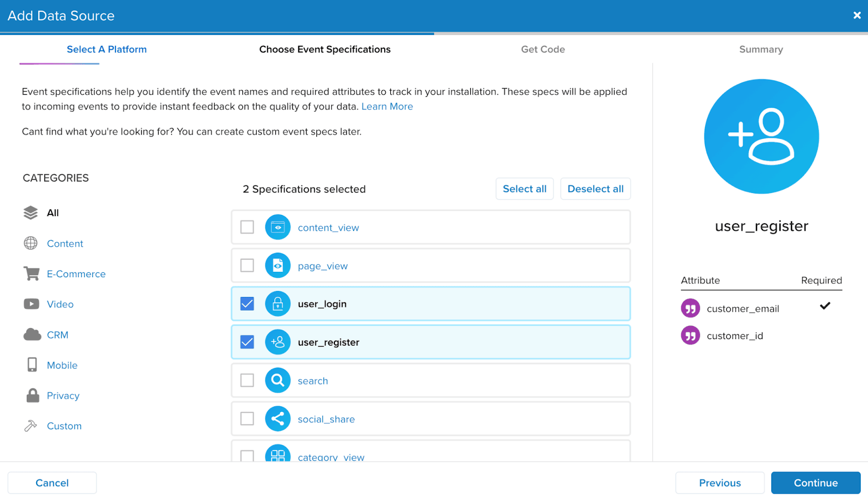Click the Deselect all button
Image resolution: width=868 pixels, height=502 pixels.
tap(595, 189)
